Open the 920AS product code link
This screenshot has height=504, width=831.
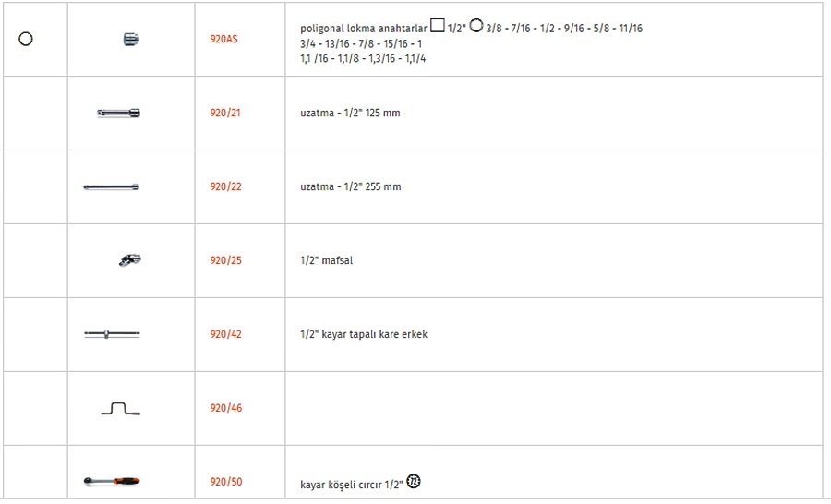(223, 39)
